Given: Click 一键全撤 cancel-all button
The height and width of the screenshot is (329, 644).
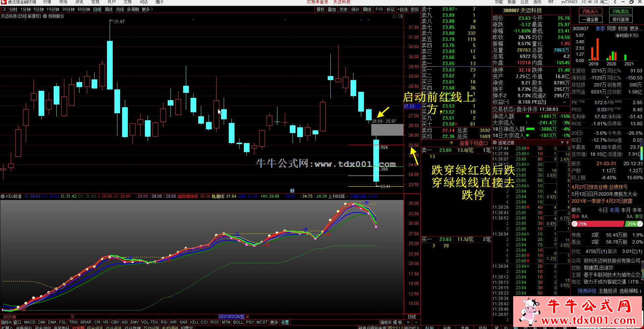Looking at the screenshot, I should (590, 19).
